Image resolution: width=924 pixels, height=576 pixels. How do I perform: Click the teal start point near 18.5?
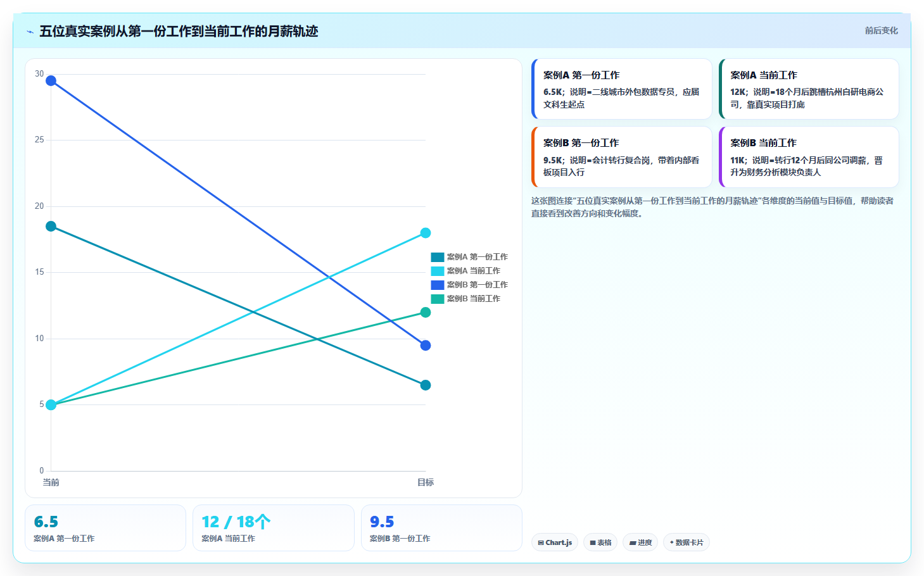pos(51,227)
